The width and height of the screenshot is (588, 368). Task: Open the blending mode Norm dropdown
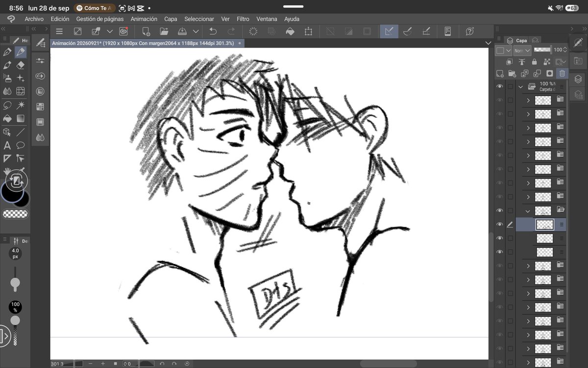522,50
